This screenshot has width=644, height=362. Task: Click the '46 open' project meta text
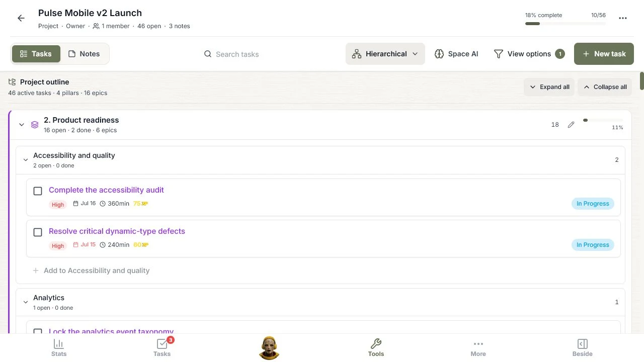149,26
